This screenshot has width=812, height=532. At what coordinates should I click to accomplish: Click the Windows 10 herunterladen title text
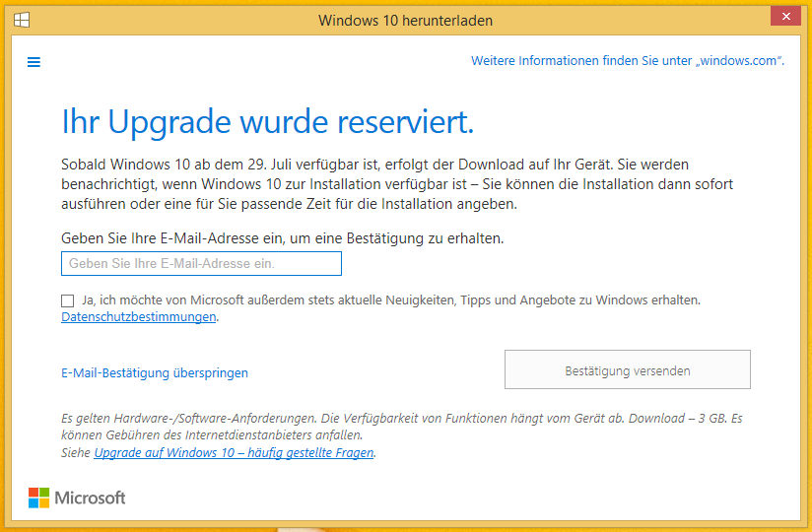pyautogui.click(x=405, y=20)
